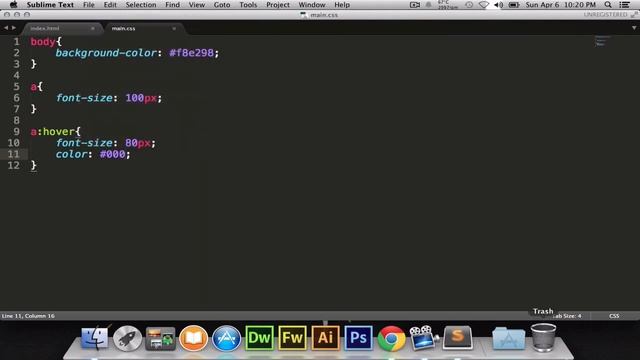
Task: Switch to the index.html tab
Action: pos(61,28)
